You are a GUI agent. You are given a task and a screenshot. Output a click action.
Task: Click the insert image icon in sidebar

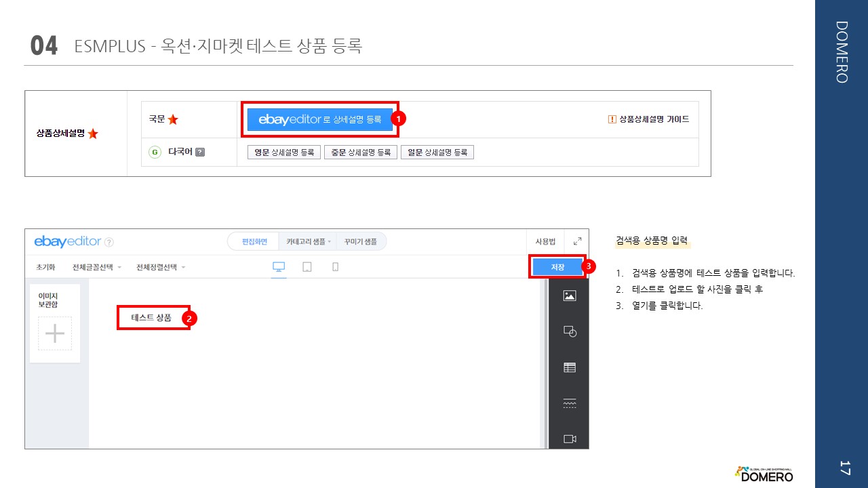coord(570,296)
